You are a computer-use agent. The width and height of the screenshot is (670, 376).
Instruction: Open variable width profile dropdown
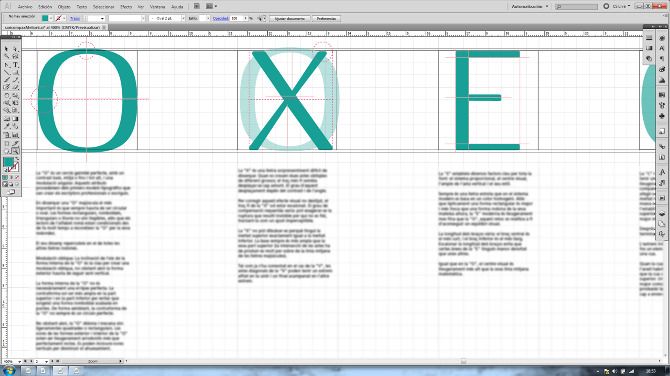click(143, 19)
